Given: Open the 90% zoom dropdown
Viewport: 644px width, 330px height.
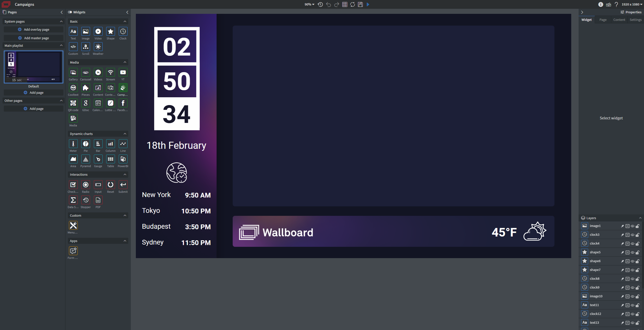Looking at the screenshot, I should coord(309,5).
